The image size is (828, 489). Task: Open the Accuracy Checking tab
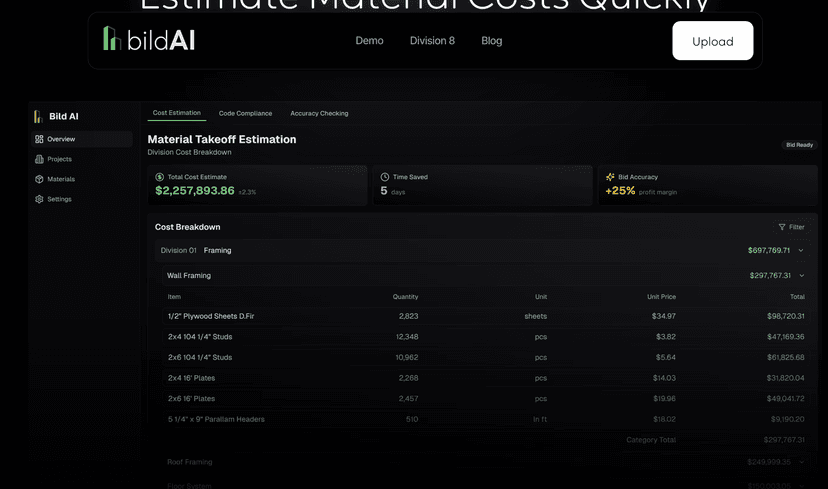pos(319,114)
